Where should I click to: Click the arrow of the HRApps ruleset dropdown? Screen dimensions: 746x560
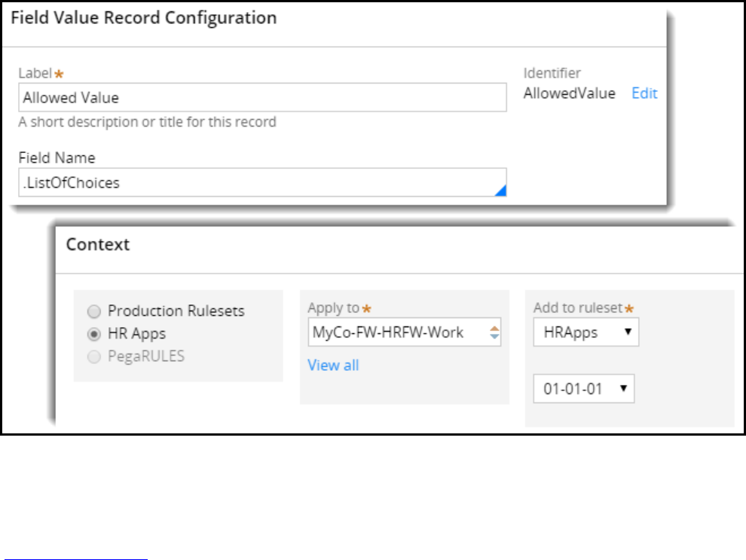point(628,332)
